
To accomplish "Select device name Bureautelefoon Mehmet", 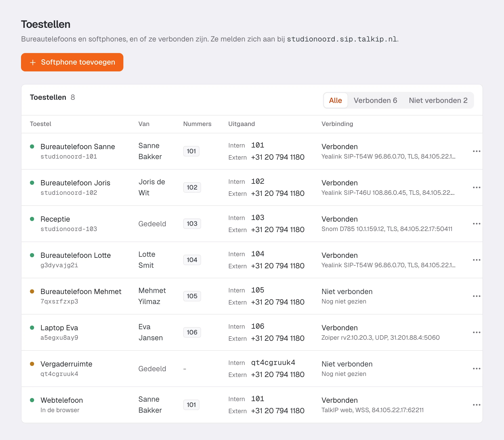I will coord(81,291).
